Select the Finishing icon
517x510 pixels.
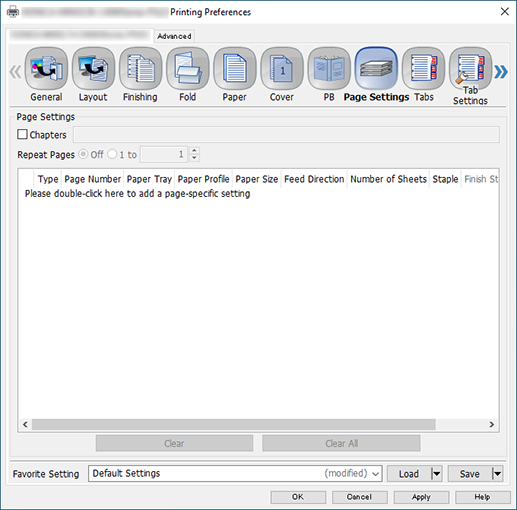click(140, 68)
